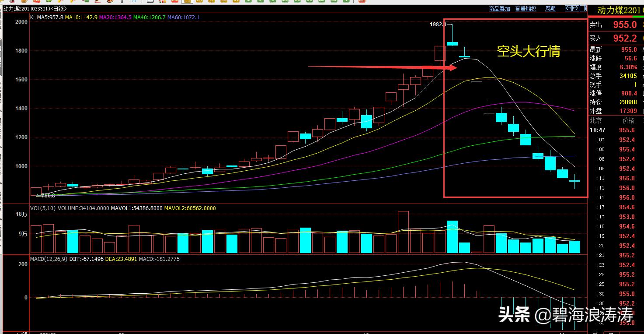Select the VOLUME:34104.0000 value

pos(84,208)
